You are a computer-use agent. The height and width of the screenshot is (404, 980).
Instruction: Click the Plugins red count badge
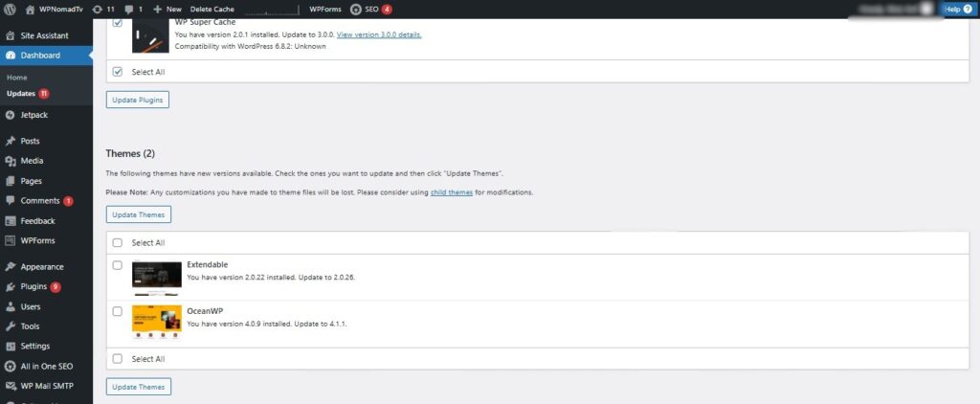(56, 287)
